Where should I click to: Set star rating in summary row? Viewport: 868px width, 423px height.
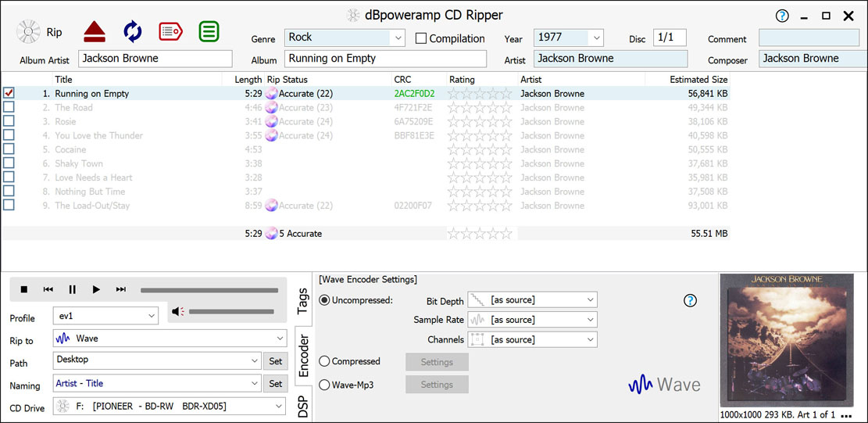(480, 234)
